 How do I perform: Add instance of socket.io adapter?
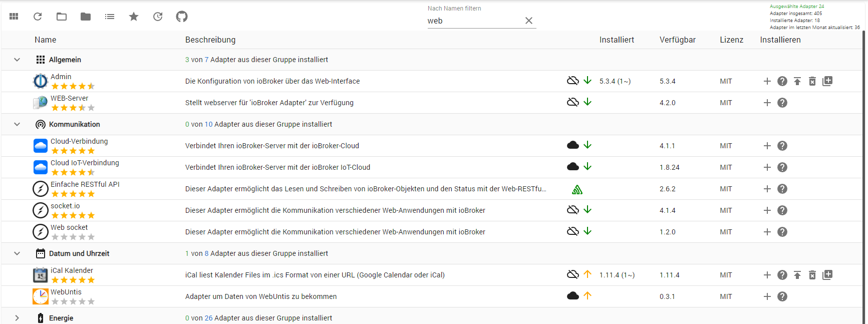coord(767,210)
